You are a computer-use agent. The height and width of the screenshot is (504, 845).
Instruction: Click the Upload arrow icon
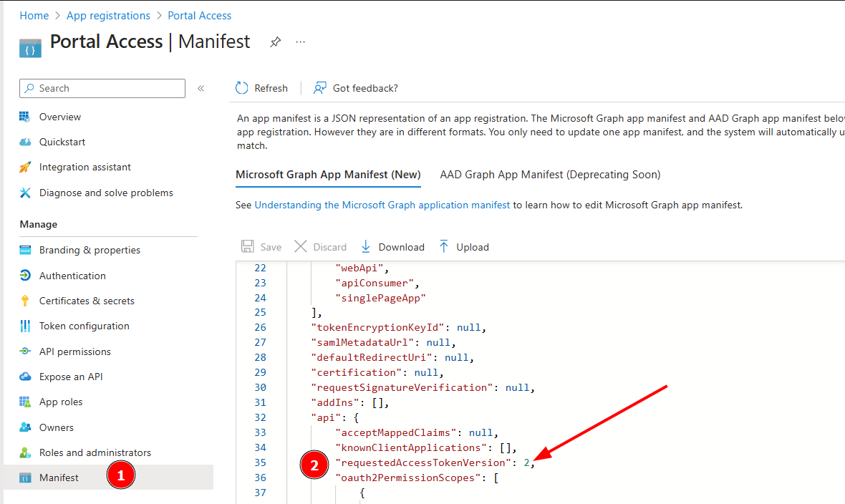pyautogui.click(x=444, y=247)
